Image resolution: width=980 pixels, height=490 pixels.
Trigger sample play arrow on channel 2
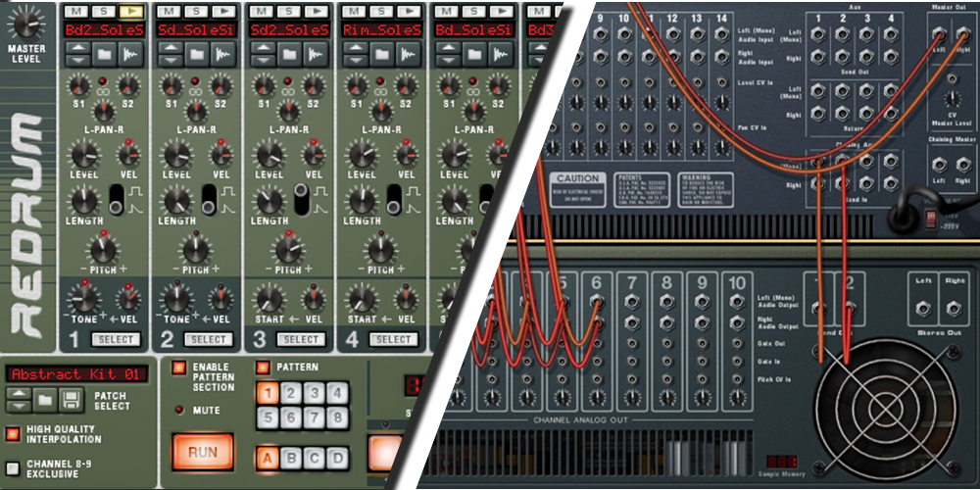point(223,11)
